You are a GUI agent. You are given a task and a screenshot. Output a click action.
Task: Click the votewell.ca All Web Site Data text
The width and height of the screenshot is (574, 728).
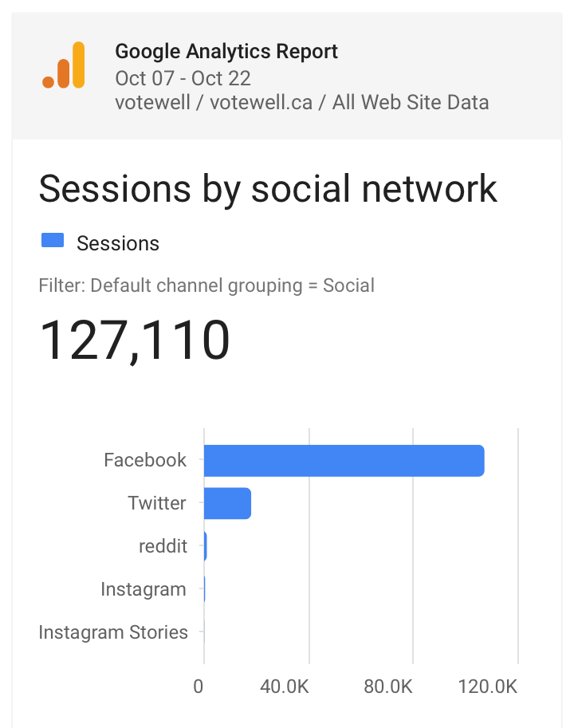(x=302, y=103)
